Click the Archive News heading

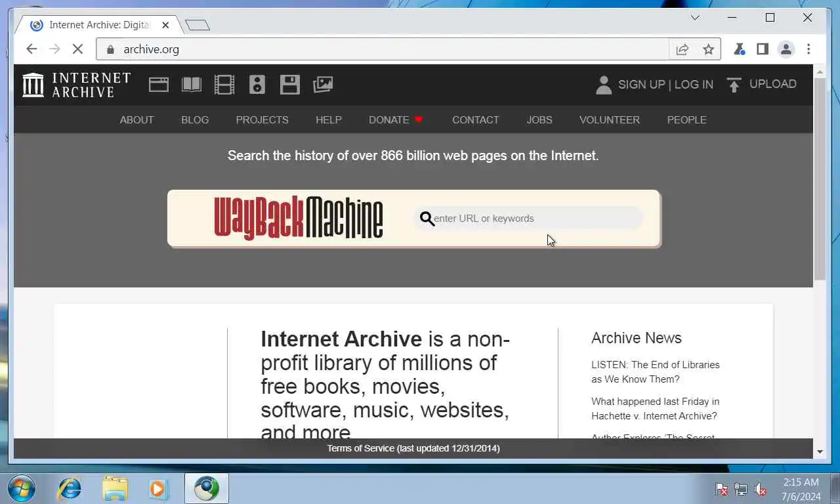[637, 338]
